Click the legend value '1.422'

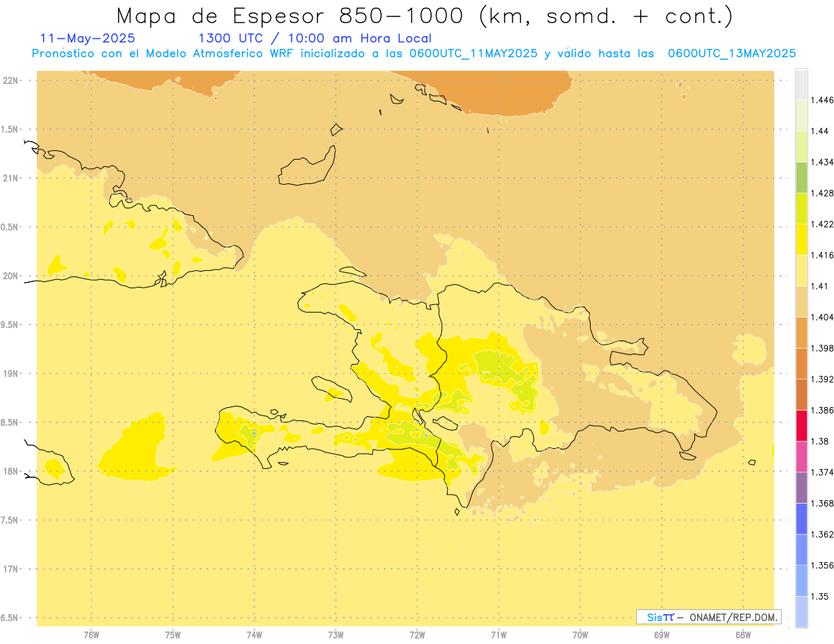coord(823,224)
